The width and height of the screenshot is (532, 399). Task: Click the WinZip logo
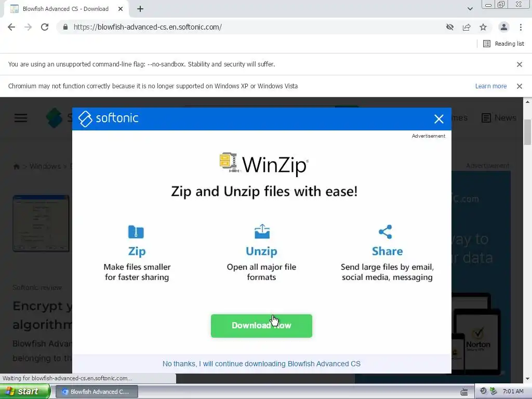(263, 164)
